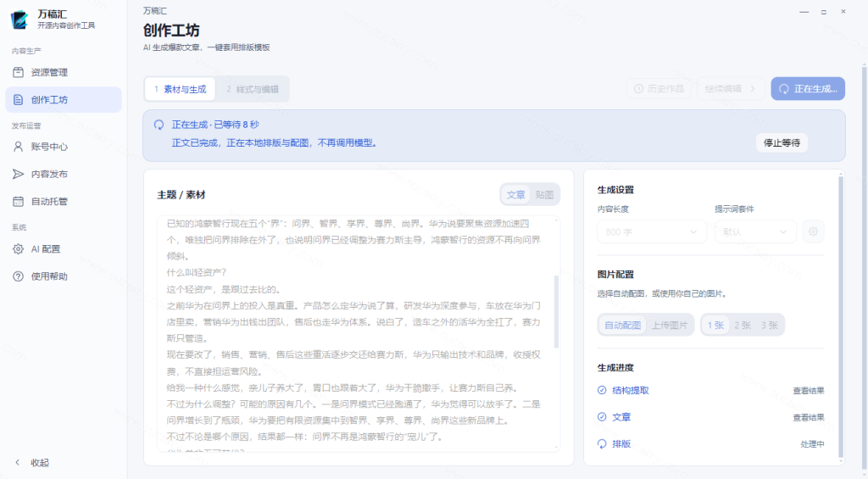Open 内容发布 sidebar item
The width and height of the screenshot is (868, 479).
coord(63,174)
